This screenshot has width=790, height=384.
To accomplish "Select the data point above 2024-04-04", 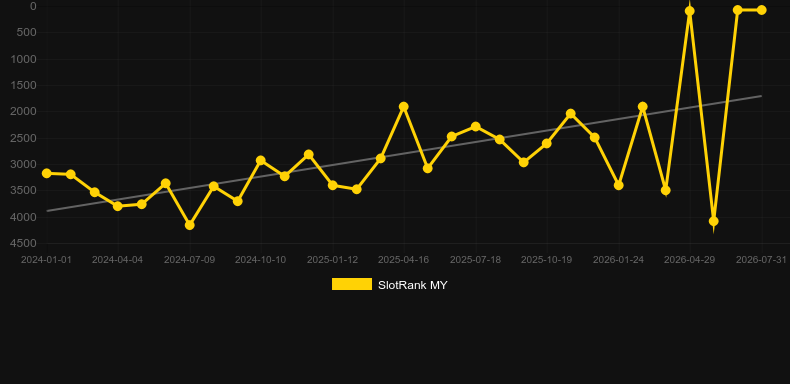I will 118,206.
